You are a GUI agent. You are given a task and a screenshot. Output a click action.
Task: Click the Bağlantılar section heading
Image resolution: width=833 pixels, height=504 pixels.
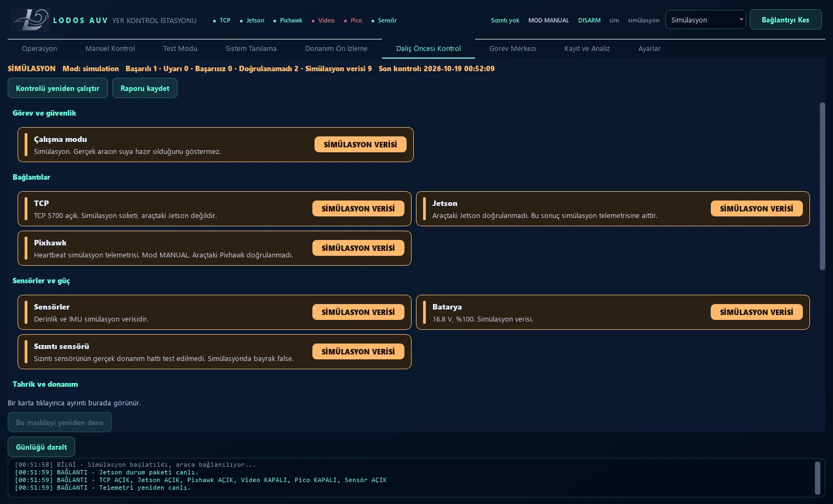(31, 177)
